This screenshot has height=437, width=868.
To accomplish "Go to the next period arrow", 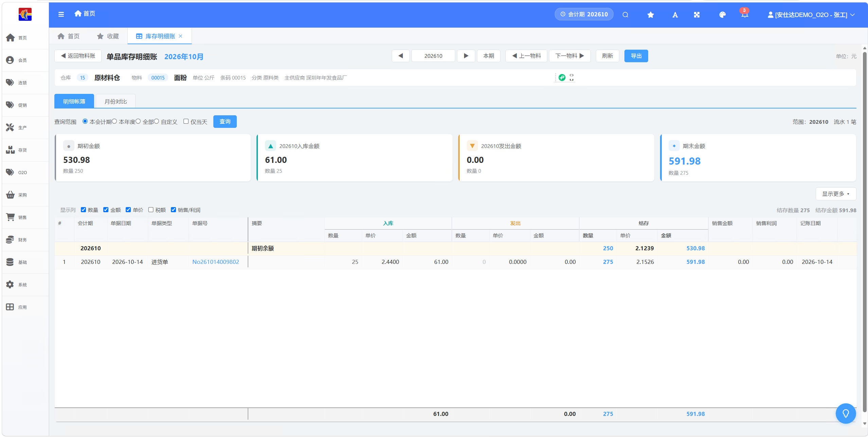I will pos(466,56).
